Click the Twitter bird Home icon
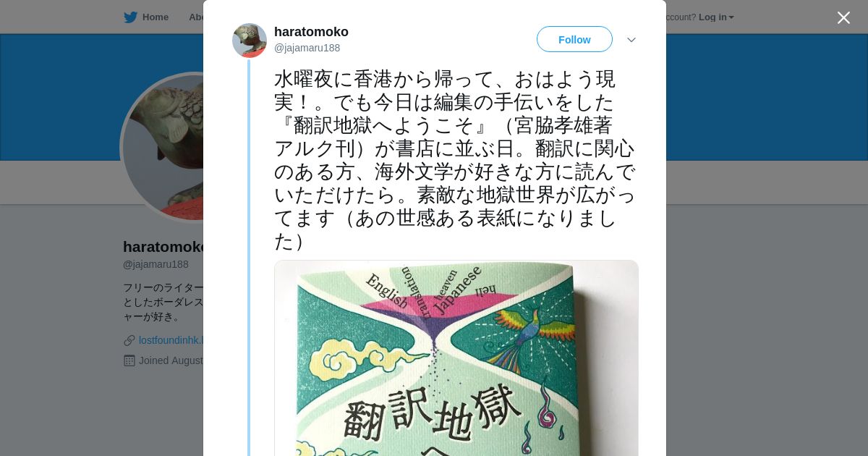The height and width of the screenshot is (456, 868). tap(130, 17)
